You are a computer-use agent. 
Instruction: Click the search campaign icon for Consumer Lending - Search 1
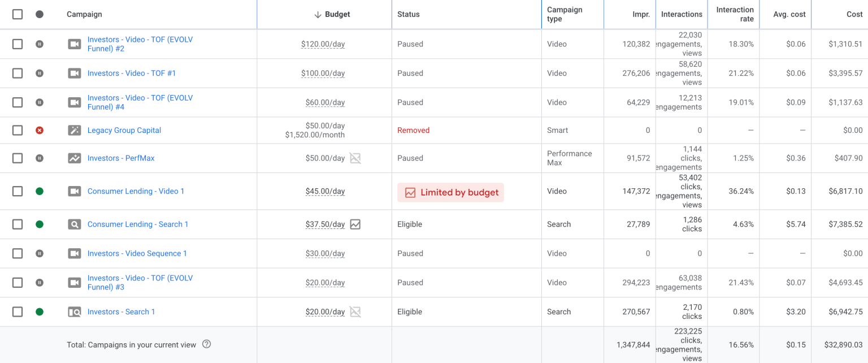[x=75, y=224]
